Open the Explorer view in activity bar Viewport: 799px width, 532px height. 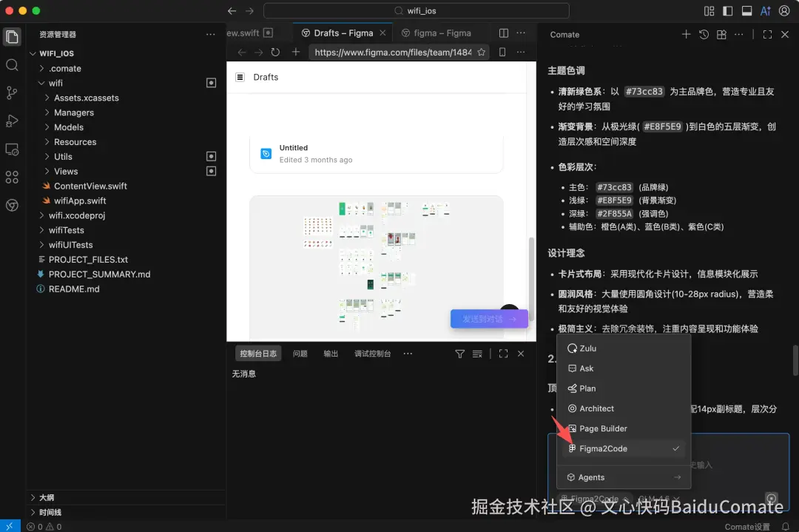pyautogui.click(x=13, y=37)
